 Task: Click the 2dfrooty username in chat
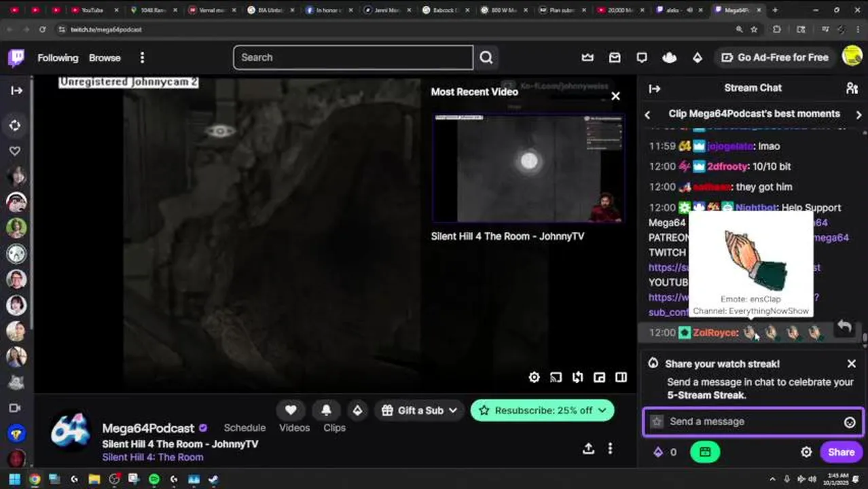[x=726, y=166]
